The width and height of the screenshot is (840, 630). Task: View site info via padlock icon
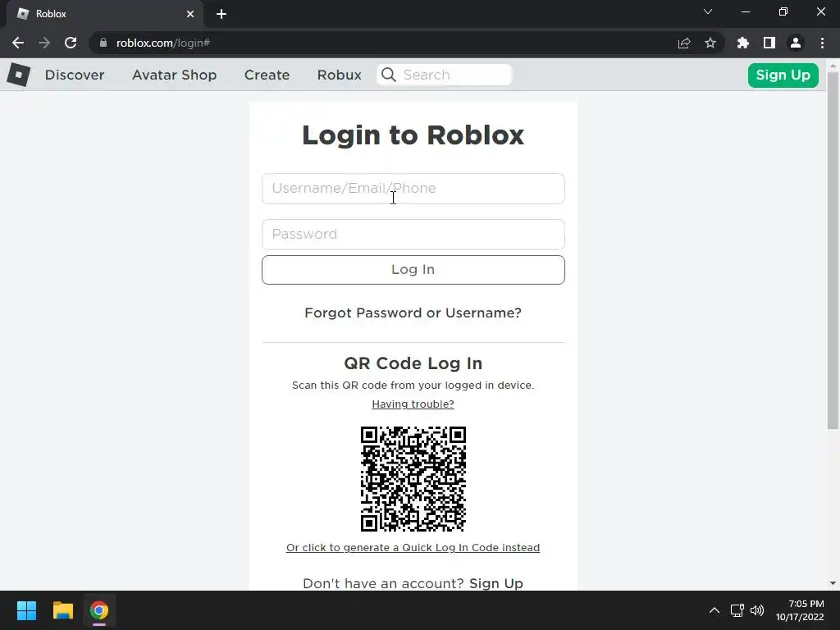(103, 43)
